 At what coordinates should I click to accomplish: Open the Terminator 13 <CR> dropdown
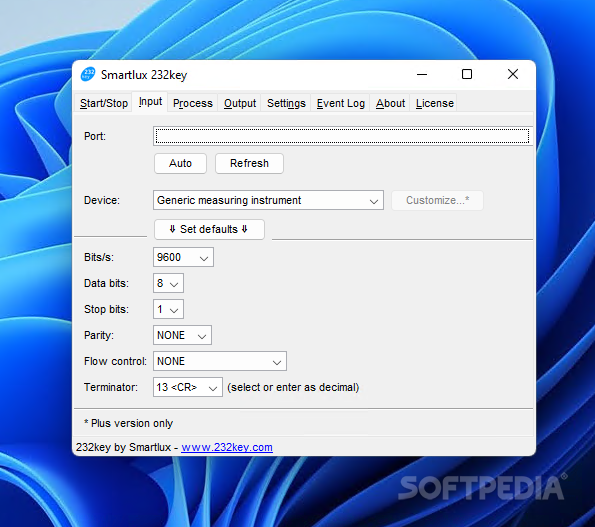click(187, 387)
